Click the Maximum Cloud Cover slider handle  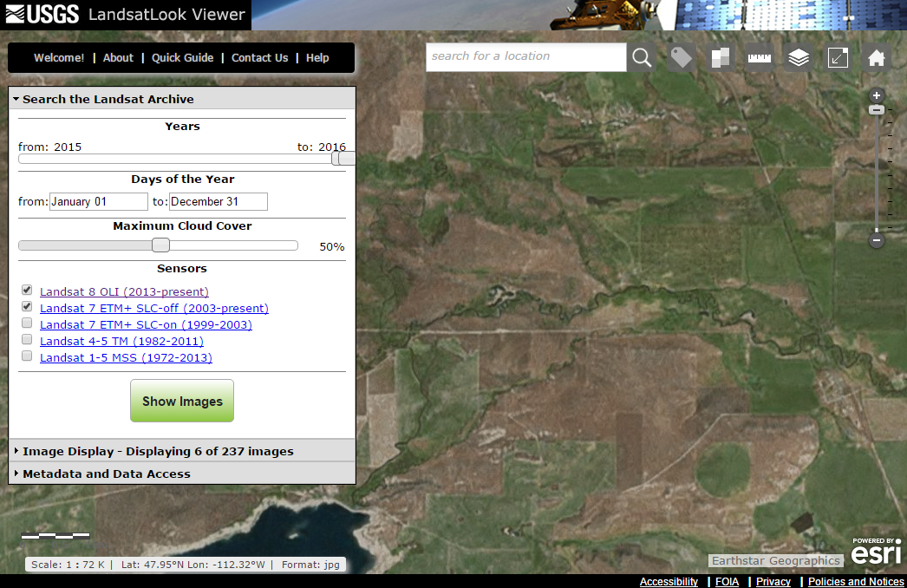[x=160, y=245]
